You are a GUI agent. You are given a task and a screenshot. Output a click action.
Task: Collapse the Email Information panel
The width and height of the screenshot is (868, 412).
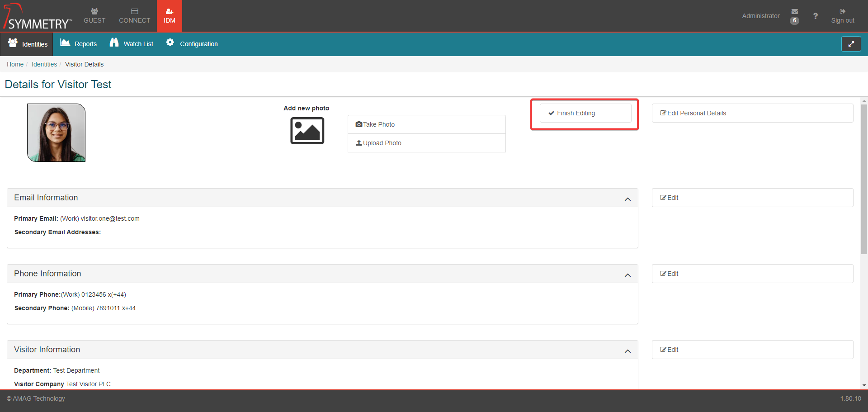pyautogui.click(x=627, y=199)
